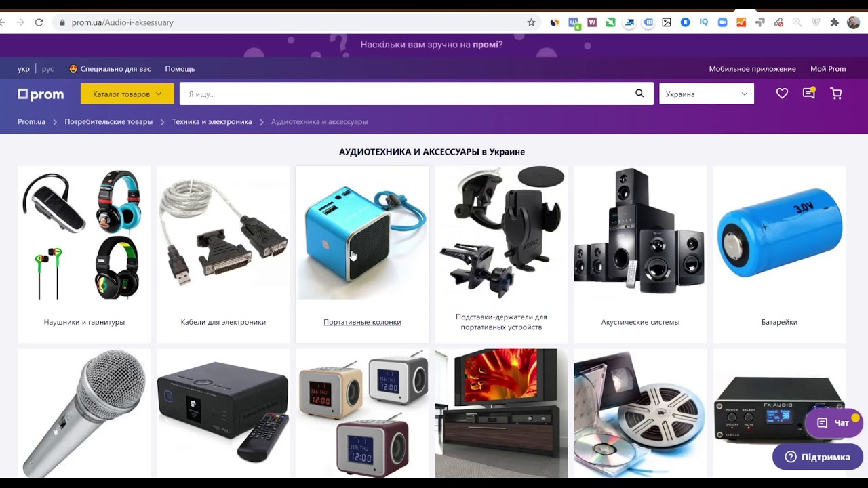Screen dimensions: 868x488
Task: Click the black player with remote thumbnail
Action: pos(223,413)
